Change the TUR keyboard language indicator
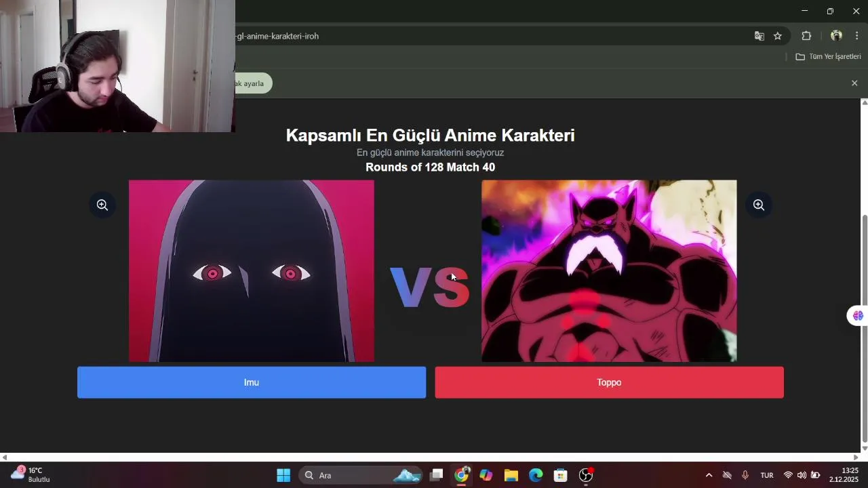 click(x=767, y=475)
